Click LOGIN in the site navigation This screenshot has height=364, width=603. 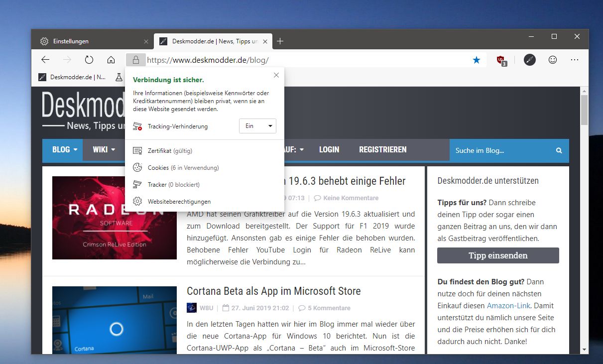pyautogui.click(x=329, y=149)
